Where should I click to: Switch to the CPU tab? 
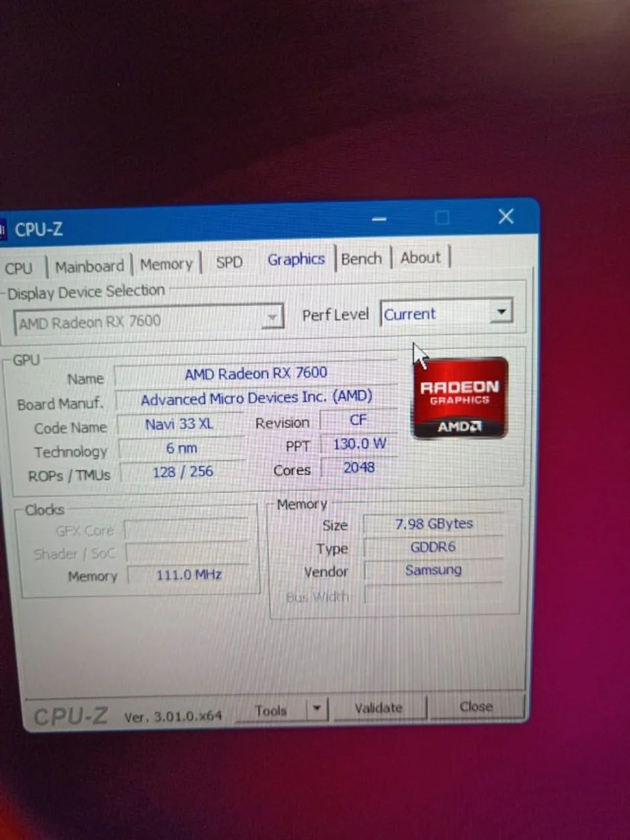click(x=18, y=268)
